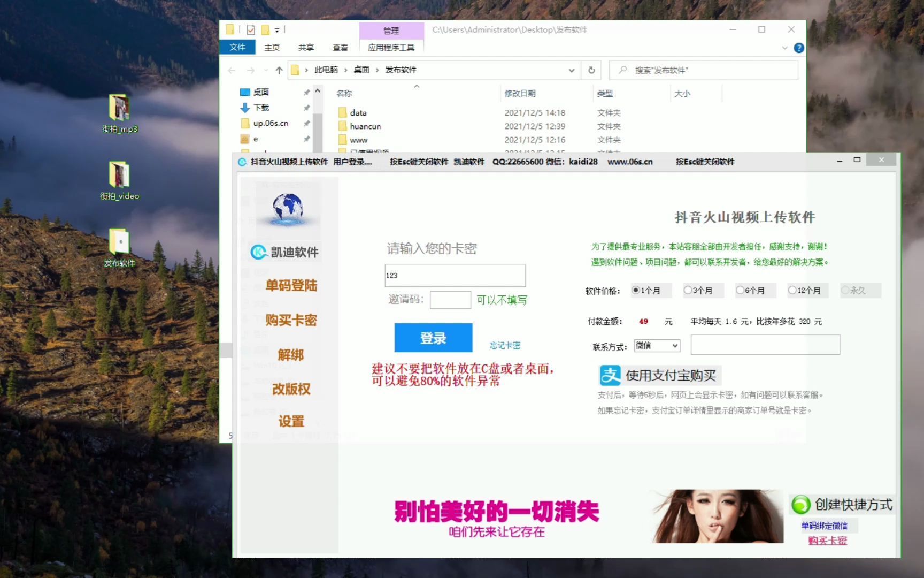
Task: Click the search magnifier icon in Explorer
Action: (x=622, y=70)
